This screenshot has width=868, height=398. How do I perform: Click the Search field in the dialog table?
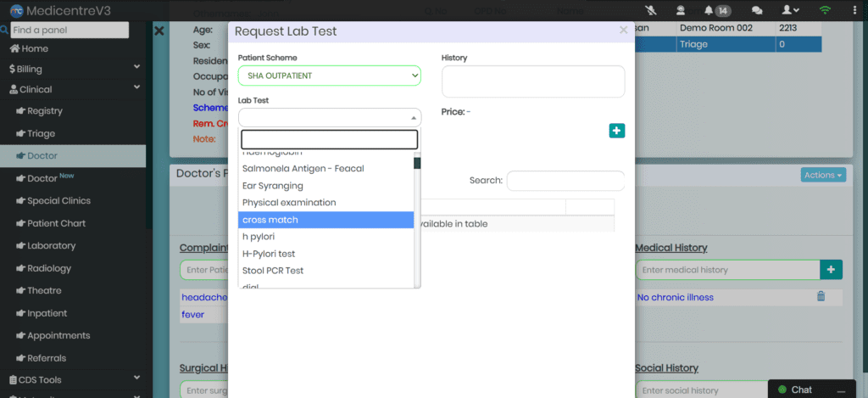(565, 181)
